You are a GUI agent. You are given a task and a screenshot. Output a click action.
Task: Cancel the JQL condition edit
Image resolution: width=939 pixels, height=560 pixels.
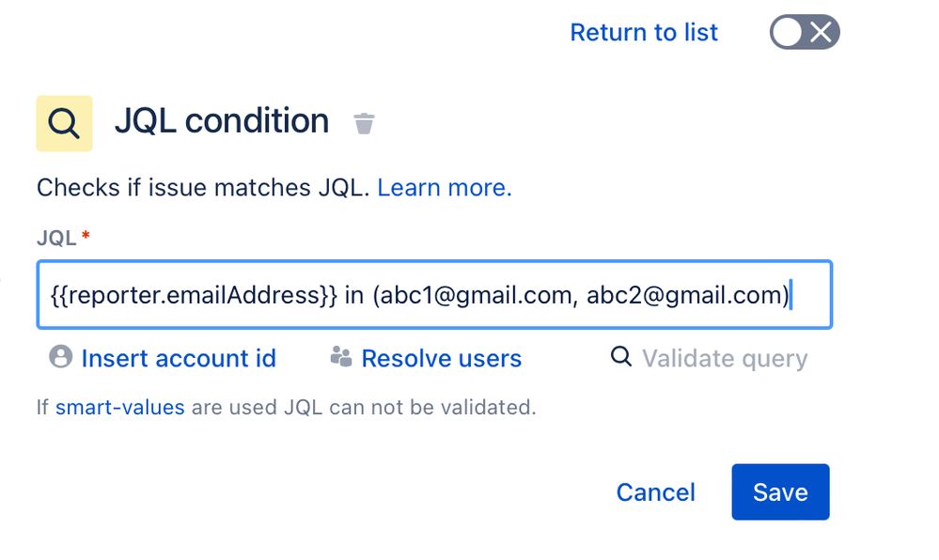point(656,492)
